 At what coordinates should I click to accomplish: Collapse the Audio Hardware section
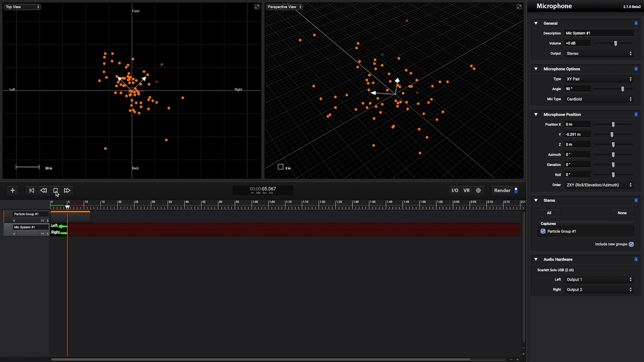[535, 259]
